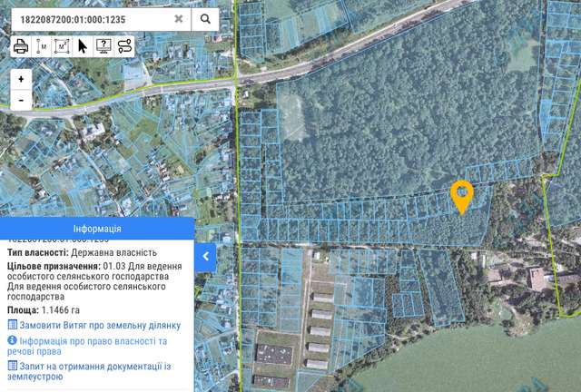Click the orange location pin marker
The width and height of the screenshot is (581, 392).
click(x=462, y=195)
